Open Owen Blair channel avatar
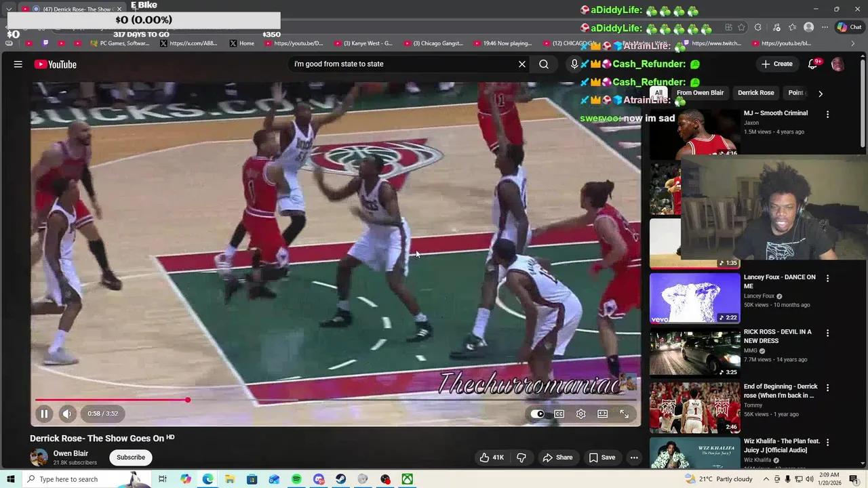The image size is (868, 488). click(x=39, y=457)
